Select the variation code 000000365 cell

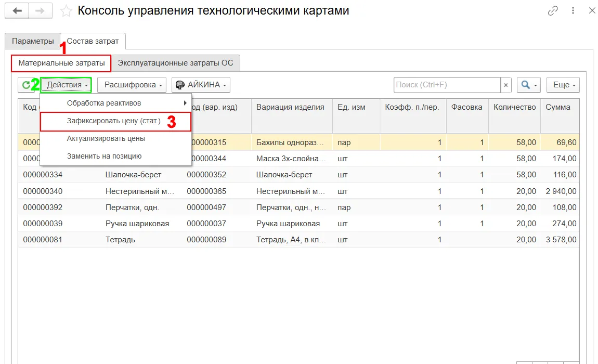(217, 191)
